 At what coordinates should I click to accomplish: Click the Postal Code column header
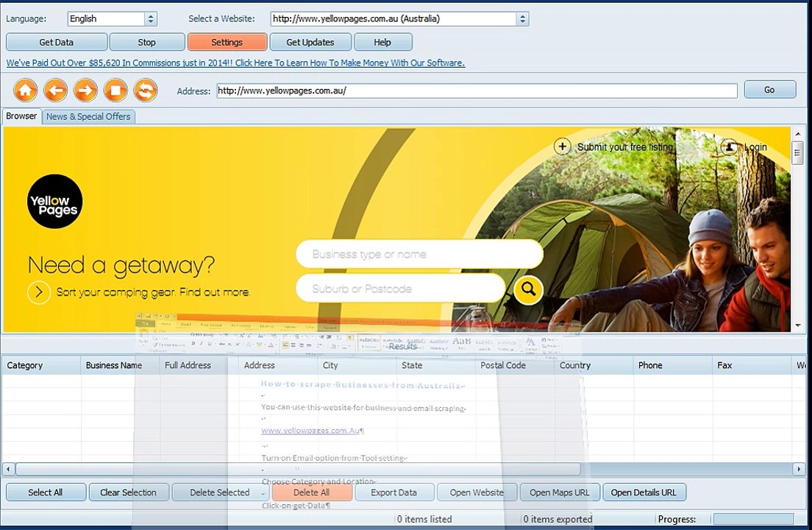click(x=516, y=365)
